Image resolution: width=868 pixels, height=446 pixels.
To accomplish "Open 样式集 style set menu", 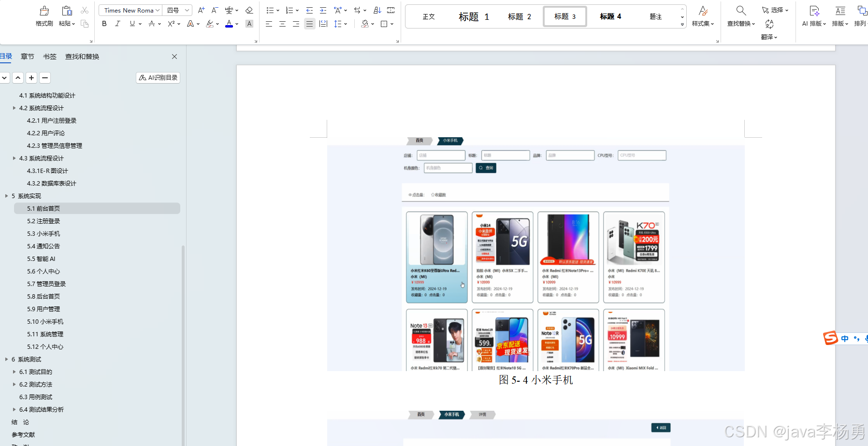I will pyautogui.click(x=703, y=16).
